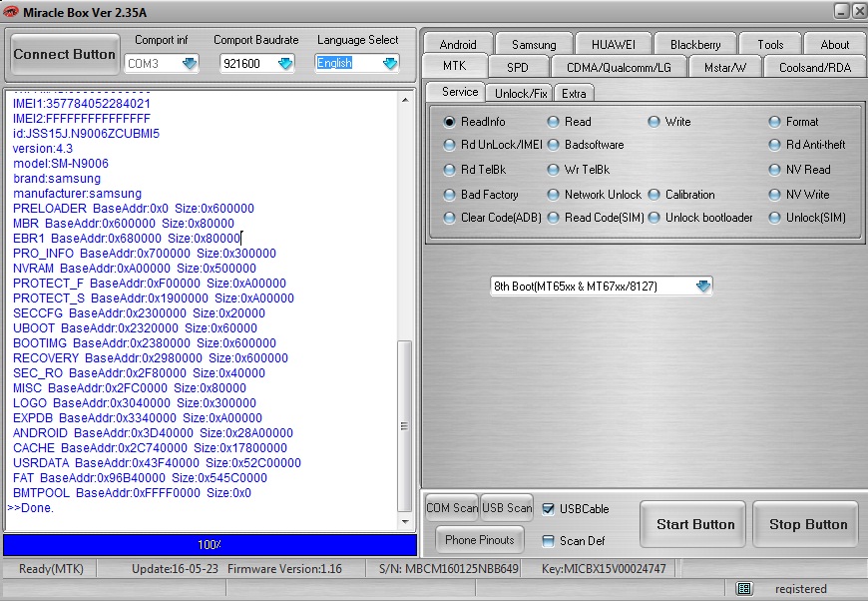Click the COM Scan button

point(452,508)
